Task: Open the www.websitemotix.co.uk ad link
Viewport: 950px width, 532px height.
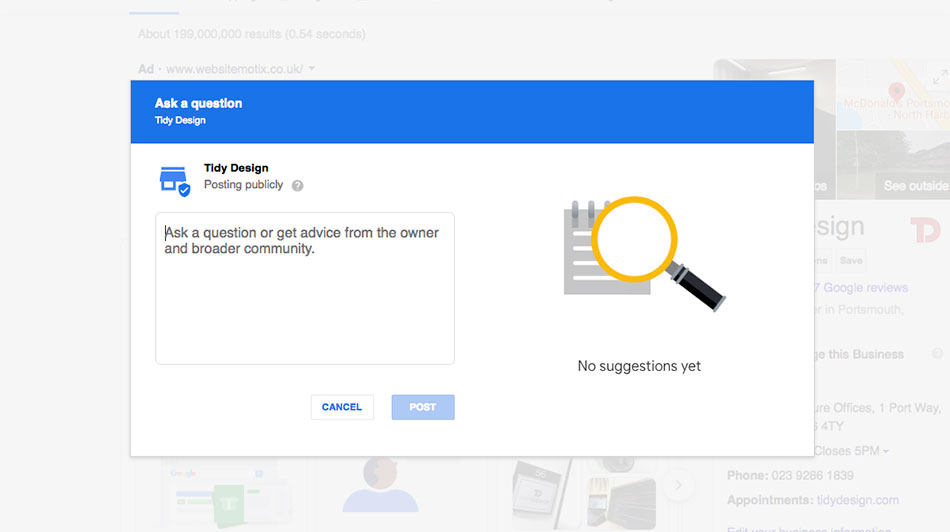Action: click(234, 69)
